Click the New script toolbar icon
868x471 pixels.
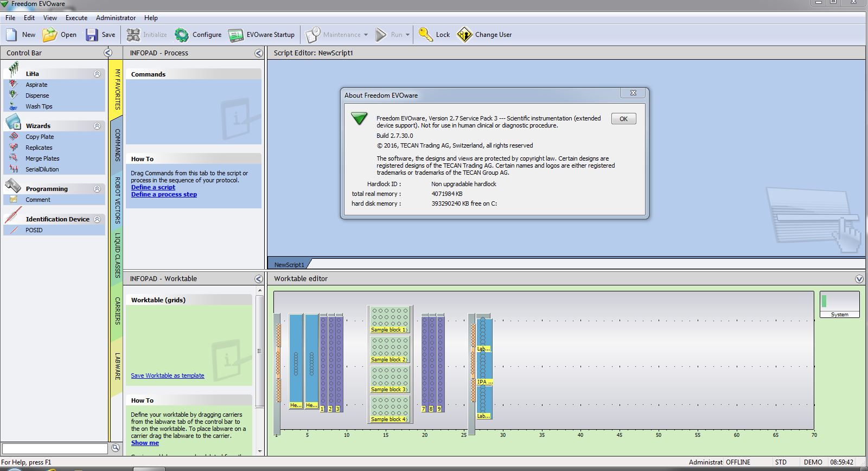click(11, 35)
